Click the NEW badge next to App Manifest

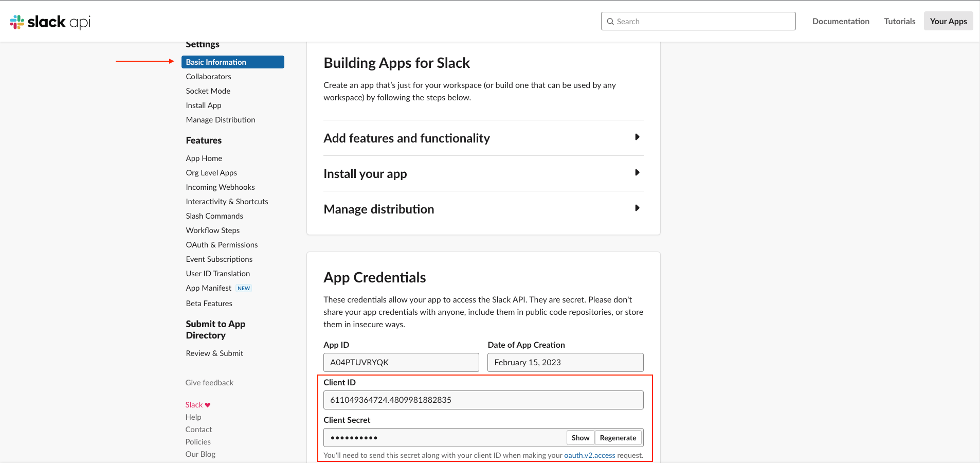click(244, 288)
